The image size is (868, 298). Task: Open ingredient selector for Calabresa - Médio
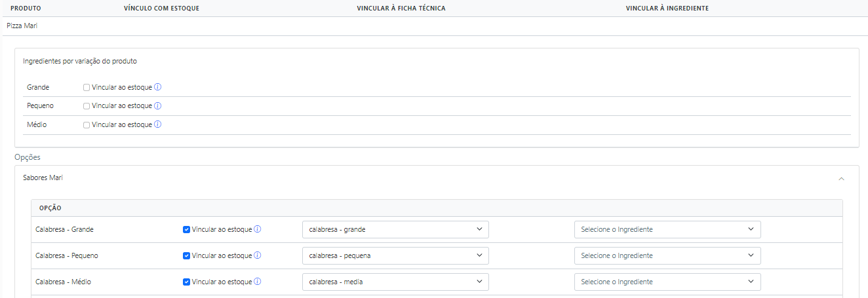coord(667,282)
